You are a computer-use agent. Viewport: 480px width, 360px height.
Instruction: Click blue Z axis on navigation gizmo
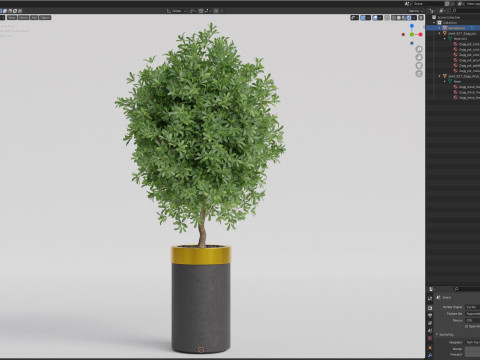point(412,26)
